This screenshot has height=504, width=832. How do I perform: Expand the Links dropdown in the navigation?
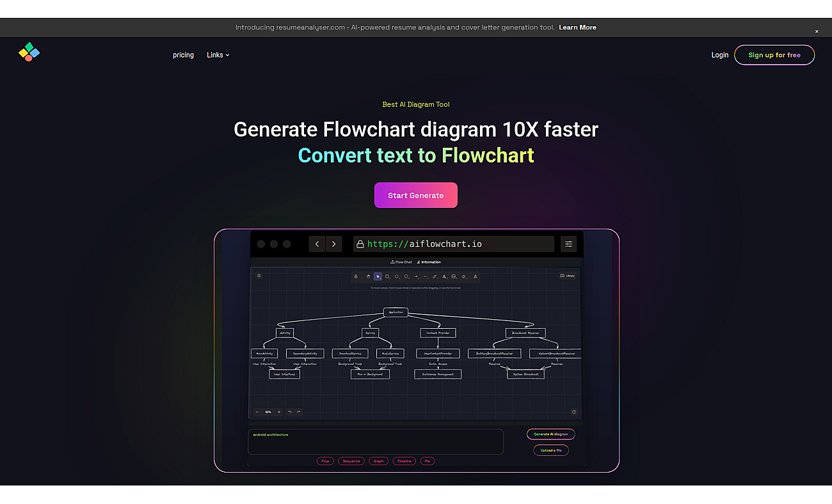tap(218, 55)
